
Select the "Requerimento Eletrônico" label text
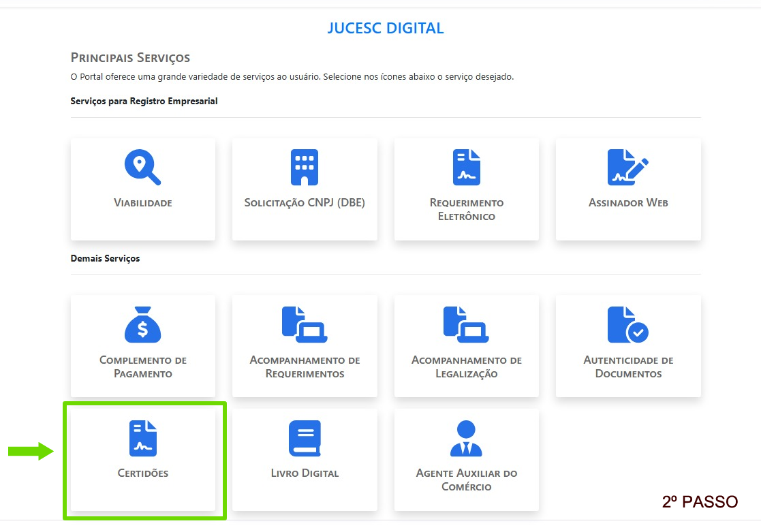tap(467, 210)
